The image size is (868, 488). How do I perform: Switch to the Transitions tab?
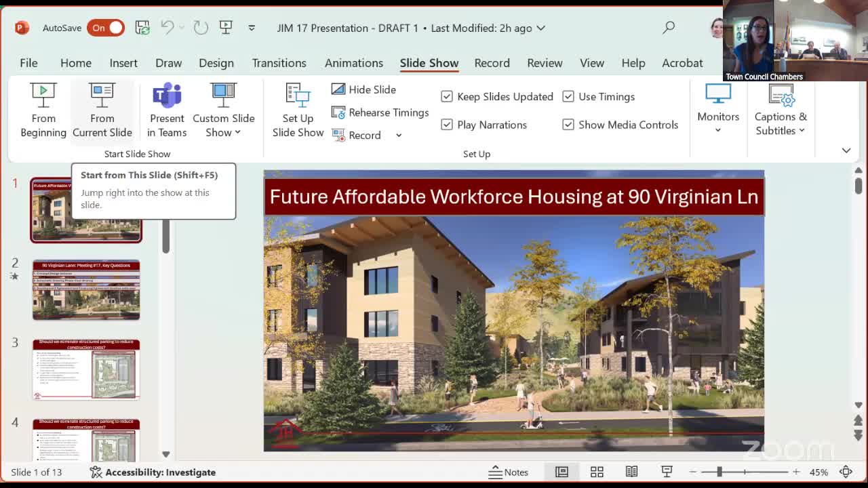click(279, 63)
